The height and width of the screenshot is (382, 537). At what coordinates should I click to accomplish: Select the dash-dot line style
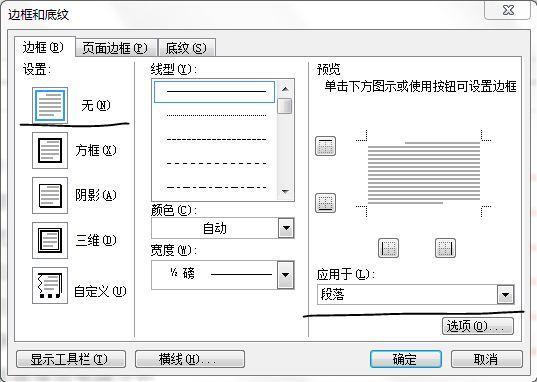point(216,187)
